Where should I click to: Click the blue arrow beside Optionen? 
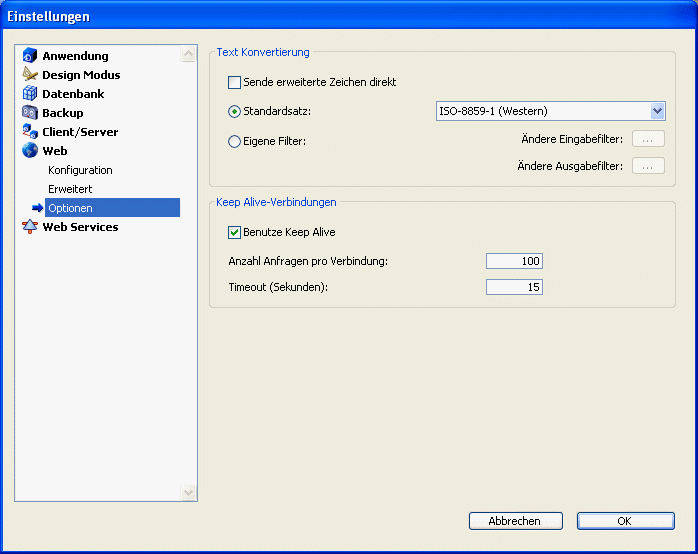(x=38, y=208)
